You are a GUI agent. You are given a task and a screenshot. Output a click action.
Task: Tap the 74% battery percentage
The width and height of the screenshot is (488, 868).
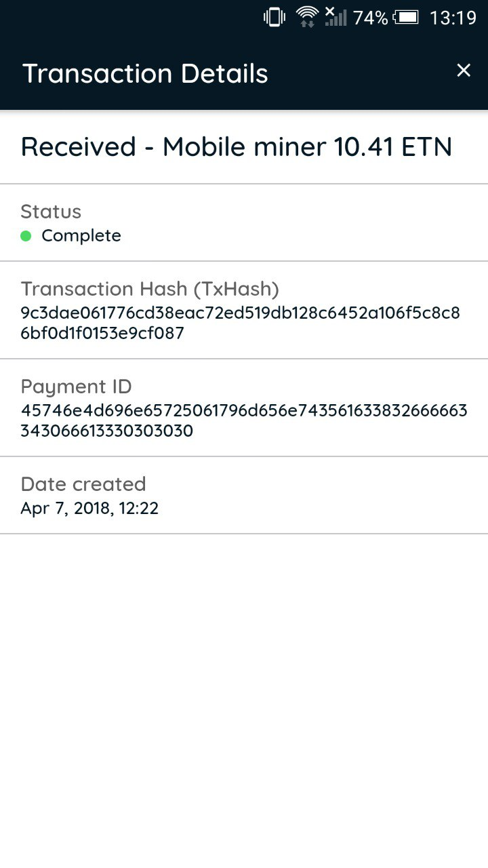pyautogui.click(x=370, y=18)
